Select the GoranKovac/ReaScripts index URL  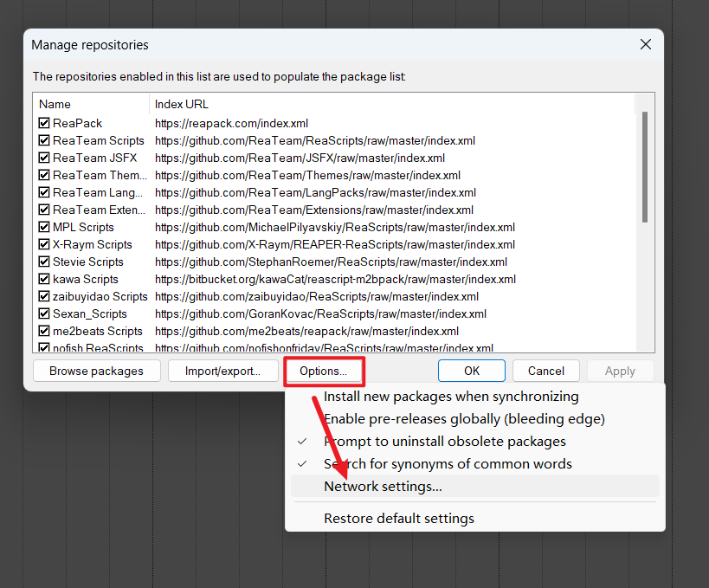(320, 313)
